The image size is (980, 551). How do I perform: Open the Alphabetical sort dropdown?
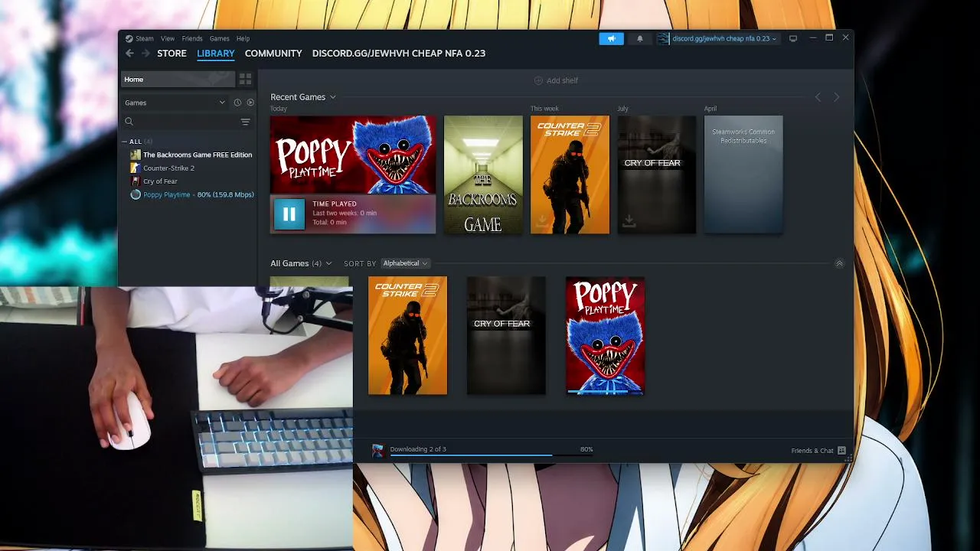tap(405, 263)
